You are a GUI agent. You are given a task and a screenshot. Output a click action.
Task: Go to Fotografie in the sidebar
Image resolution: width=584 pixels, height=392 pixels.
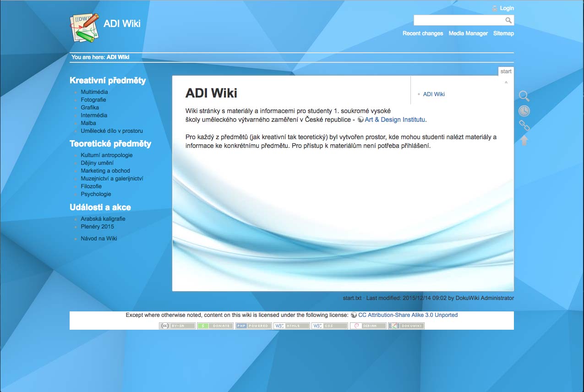(93, 100)
